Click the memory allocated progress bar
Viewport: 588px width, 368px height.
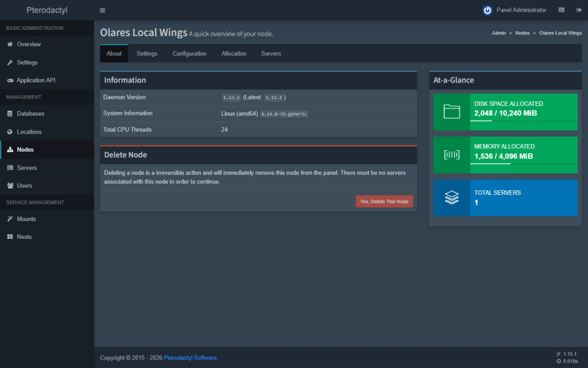(524, 164)
